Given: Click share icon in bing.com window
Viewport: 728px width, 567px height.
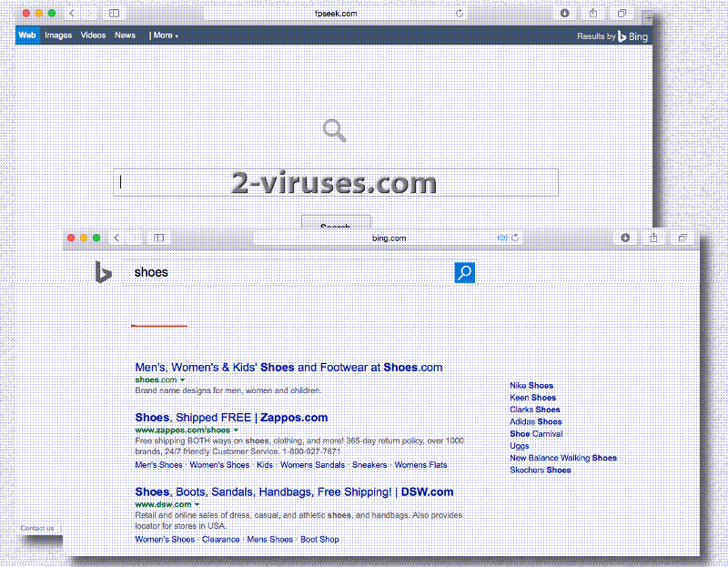Looking at the screenshot, I should tap(653, 238).
